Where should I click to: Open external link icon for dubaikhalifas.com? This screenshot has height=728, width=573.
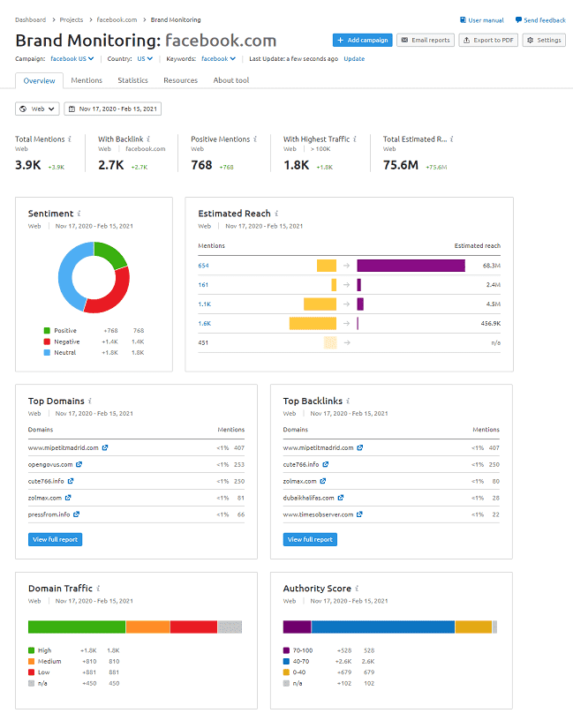341,498
